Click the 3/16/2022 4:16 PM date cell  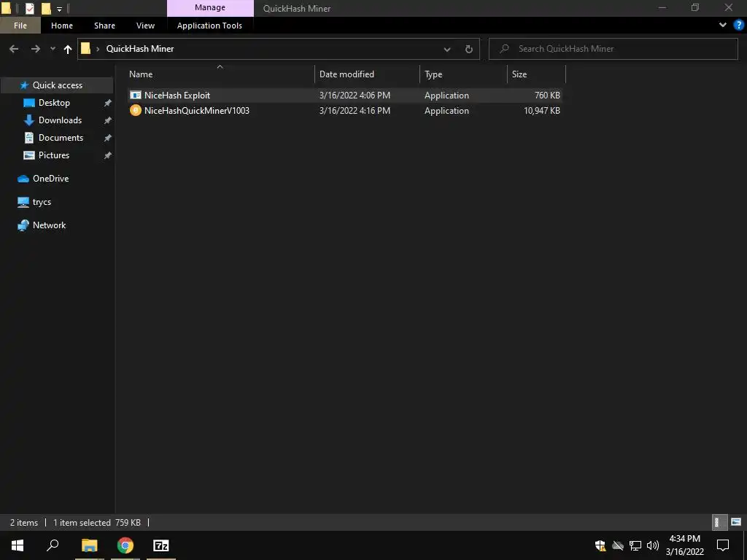pos(355,111)
